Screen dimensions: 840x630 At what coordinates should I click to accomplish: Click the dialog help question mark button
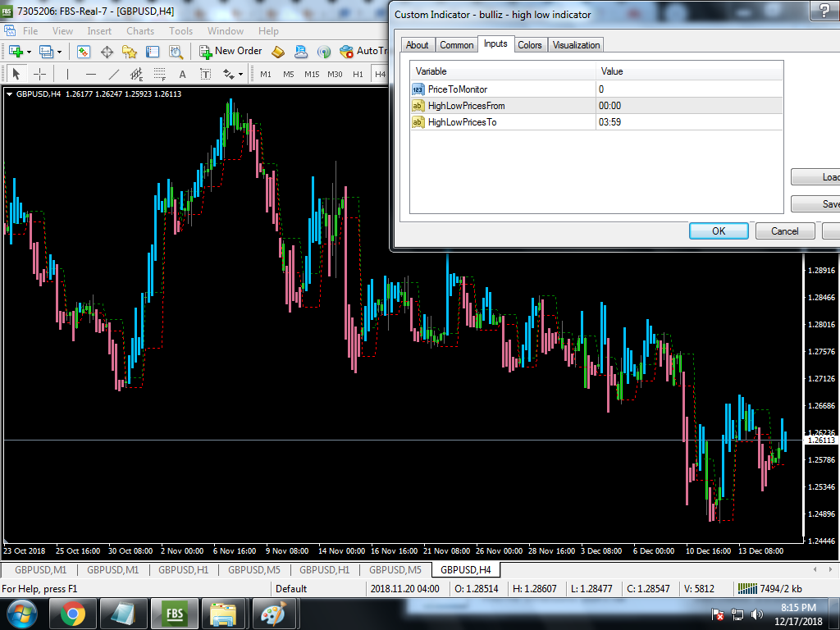click(x=824, y=11)
